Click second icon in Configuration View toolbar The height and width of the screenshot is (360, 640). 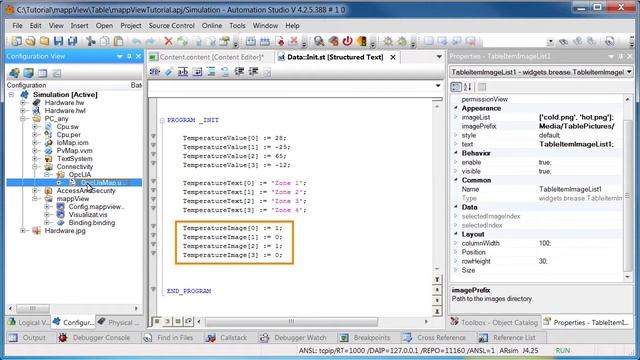click(x=28, y=73)
